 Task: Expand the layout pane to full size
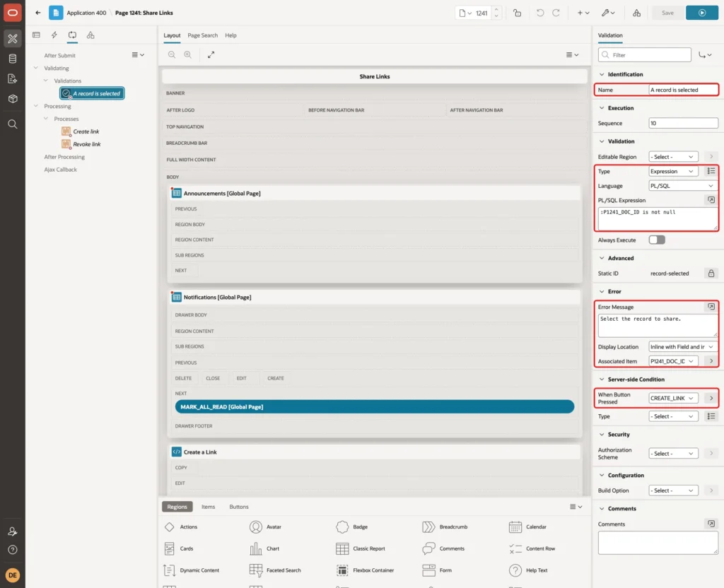click(211, 54)
